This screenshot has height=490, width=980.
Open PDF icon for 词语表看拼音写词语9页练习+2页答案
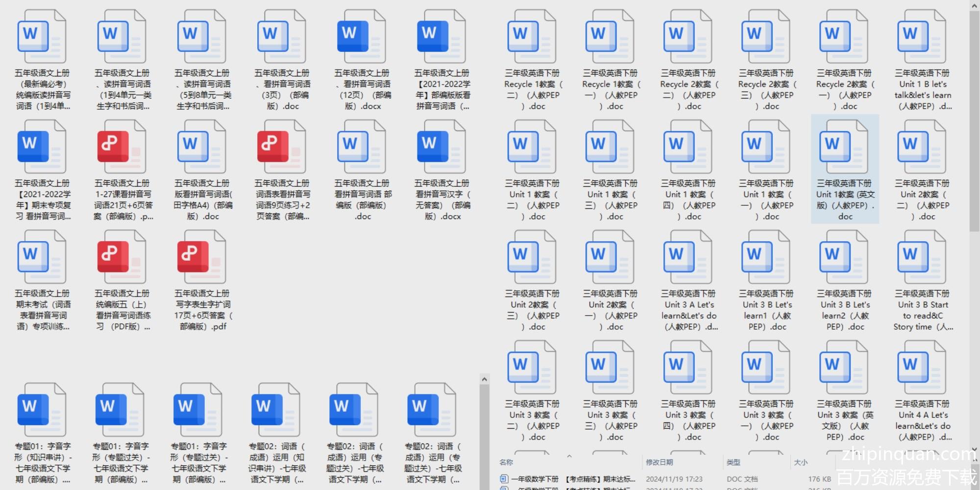[281, 147]
